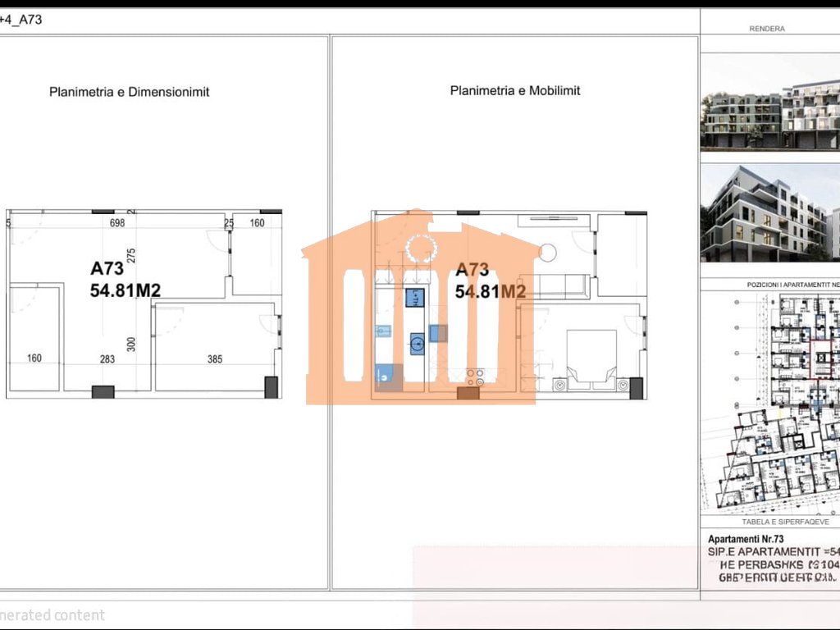Click the double bed in the bedroom

click(x=591, y=354)
